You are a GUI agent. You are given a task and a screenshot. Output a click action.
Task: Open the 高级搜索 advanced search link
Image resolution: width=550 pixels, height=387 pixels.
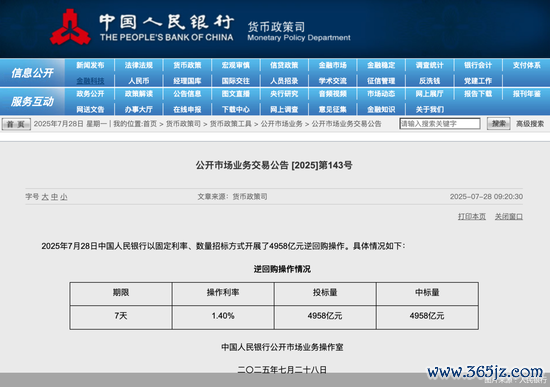[x=530, y=124]
